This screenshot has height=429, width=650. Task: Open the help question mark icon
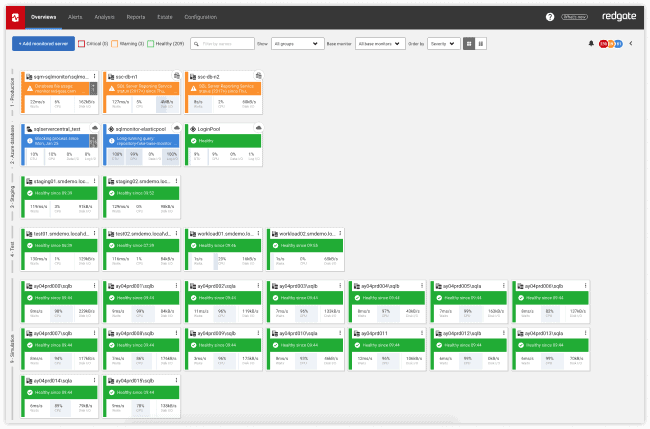coord(549,17)
